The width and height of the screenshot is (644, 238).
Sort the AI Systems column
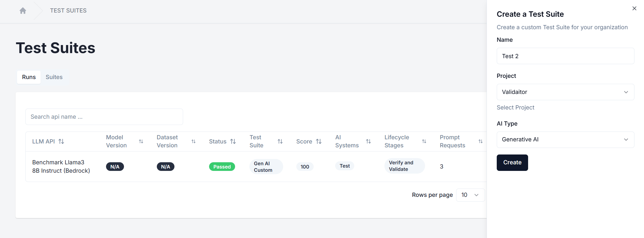click(368, 141)
